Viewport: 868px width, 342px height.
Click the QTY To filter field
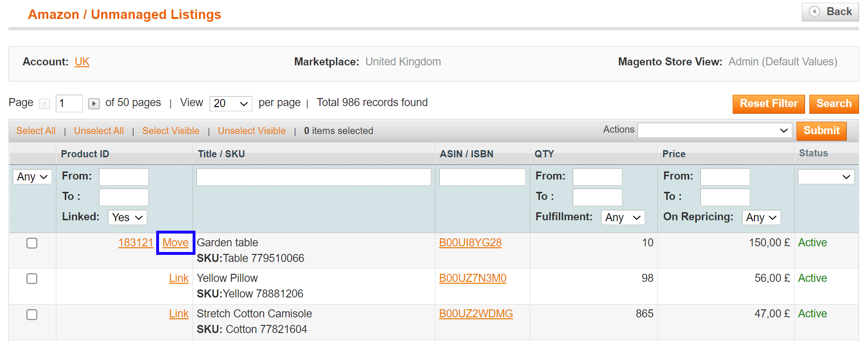point(597,197)
